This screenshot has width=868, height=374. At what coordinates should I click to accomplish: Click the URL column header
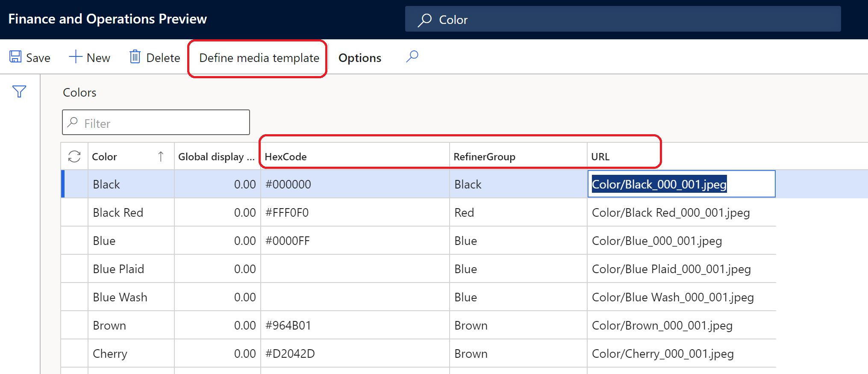(682, 156)
